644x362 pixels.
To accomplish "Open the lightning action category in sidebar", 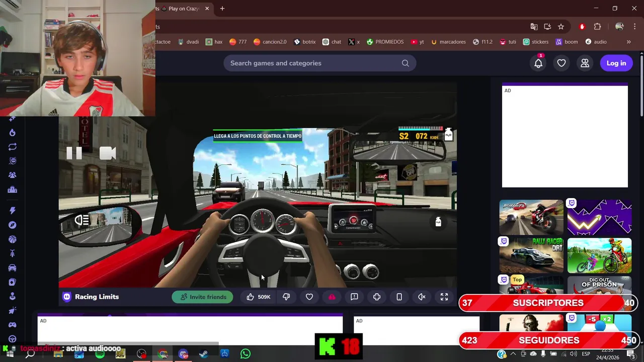I will 13,210.
